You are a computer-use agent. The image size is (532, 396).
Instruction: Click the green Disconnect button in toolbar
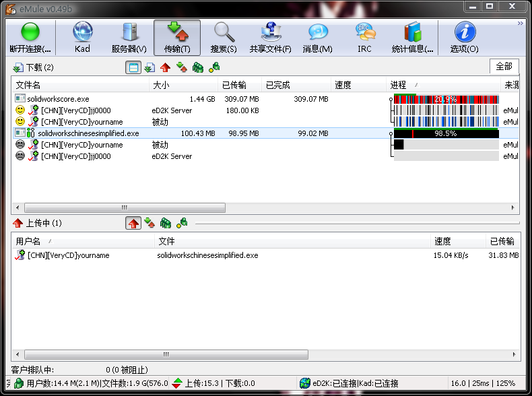point(30,37)
